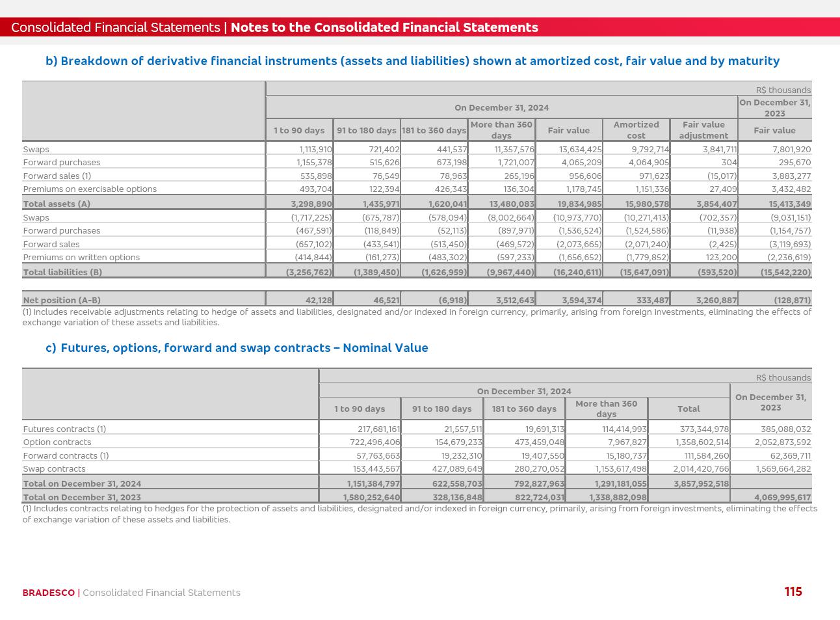This screenshot has height=620, width=840.
Task: Click the BRADESCO footer label
Action: click(48, 593)
